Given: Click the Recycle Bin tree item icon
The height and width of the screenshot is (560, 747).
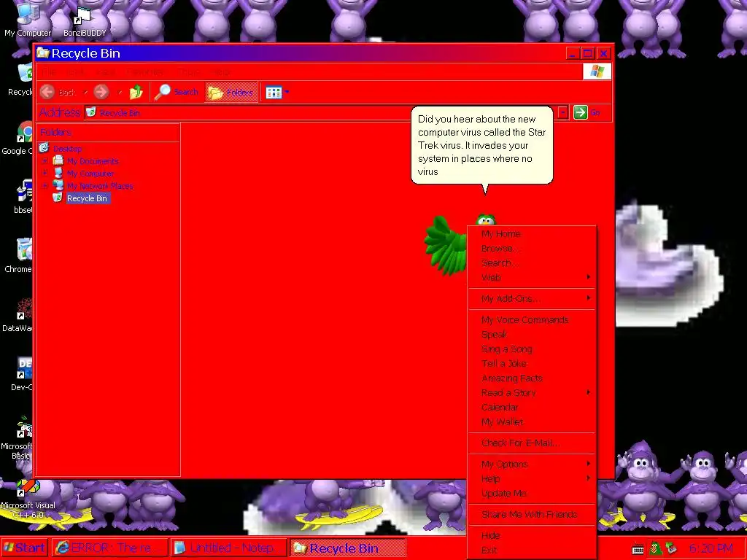Looking at the screenshot, I should (58, 197).
